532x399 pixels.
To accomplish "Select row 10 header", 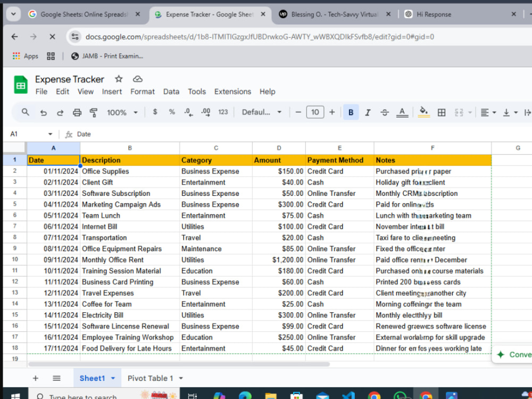I will pos(15,260).
